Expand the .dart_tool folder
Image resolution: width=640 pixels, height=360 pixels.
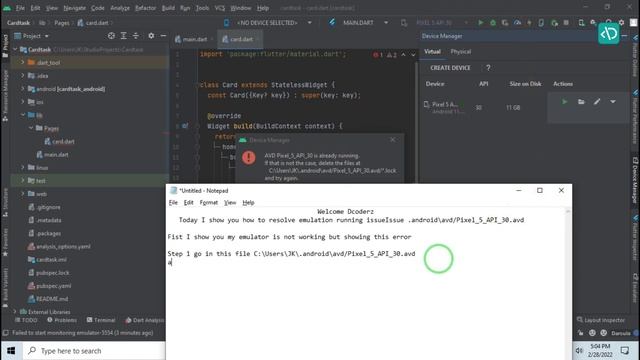coord(23,62)
